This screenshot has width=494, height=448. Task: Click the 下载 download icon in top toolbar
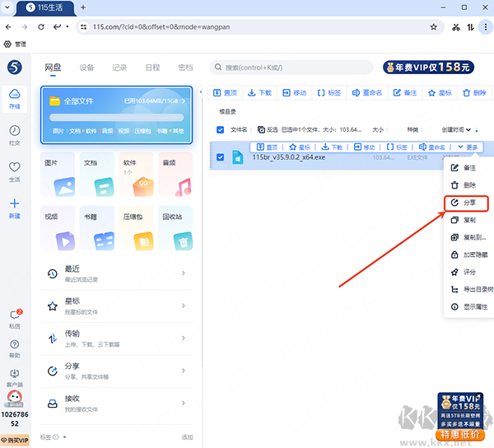259,93
